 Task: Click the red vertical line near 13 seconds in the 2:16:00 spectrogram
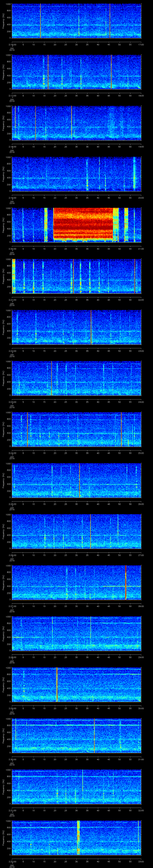click(40, 21)
